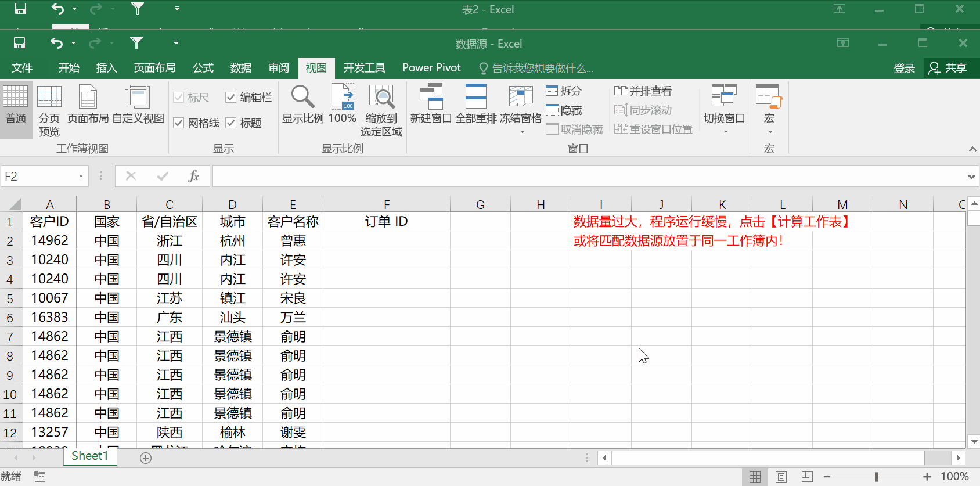Open quick access customize dropdown in 数据源
Viewport: 980px width, 486px height.
click(x=176, y=43)
